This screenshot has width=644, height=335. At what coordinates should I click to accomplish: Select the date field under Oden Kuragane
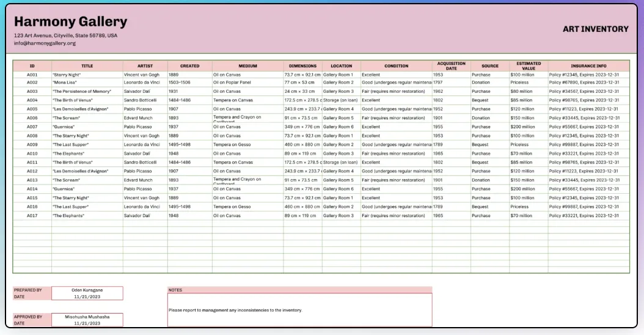tap(87, 296)
